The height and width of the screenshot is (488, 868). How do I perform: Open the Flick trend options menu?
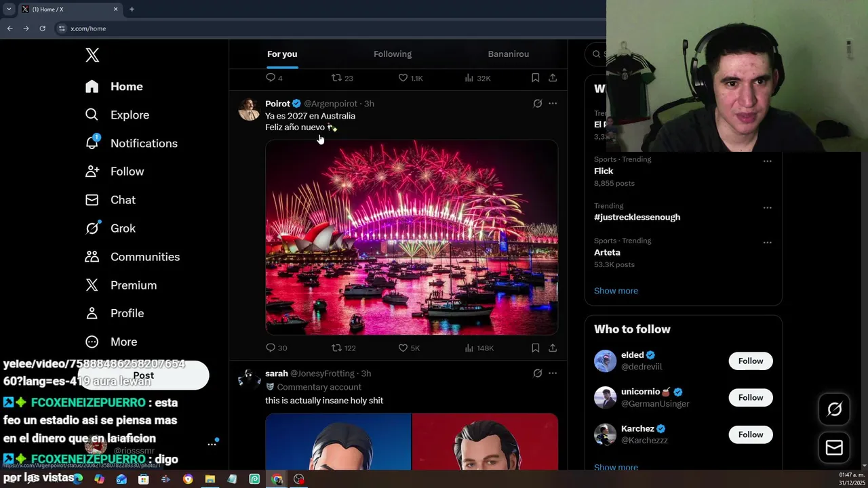click(x=767, y=161)
